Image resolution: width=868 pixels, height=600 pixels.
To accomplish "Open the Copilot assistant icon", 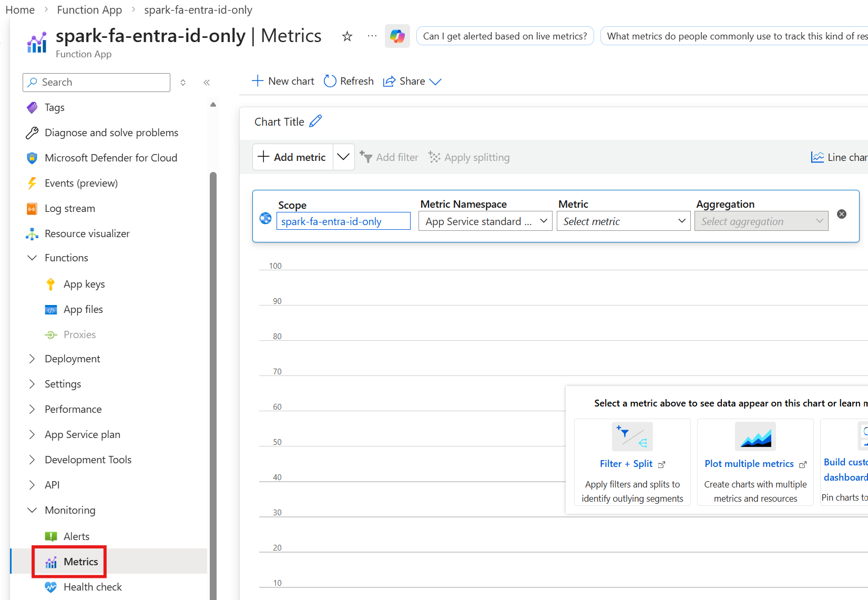I will [397, 36].
